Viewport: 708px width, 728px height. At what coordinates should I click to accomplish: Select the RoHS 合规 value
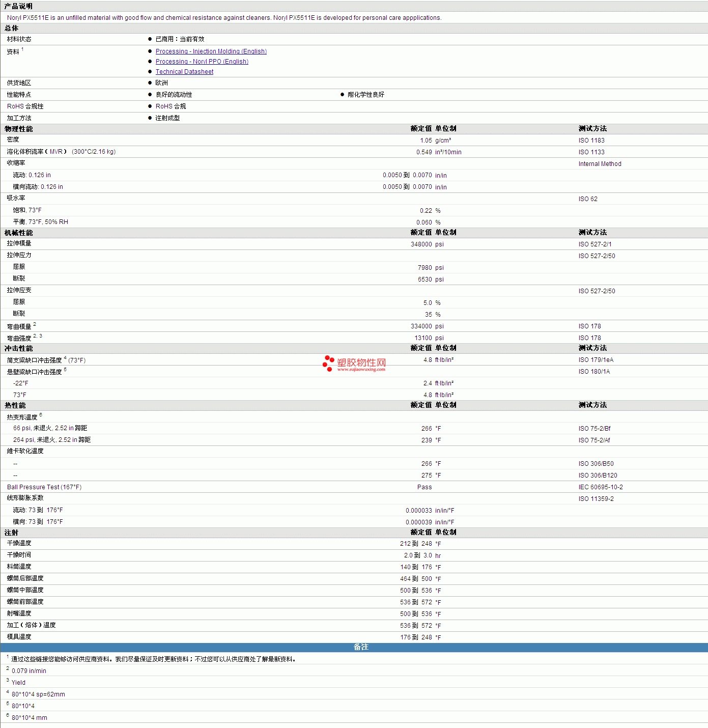pyautogui.click(x=171, y=106)
